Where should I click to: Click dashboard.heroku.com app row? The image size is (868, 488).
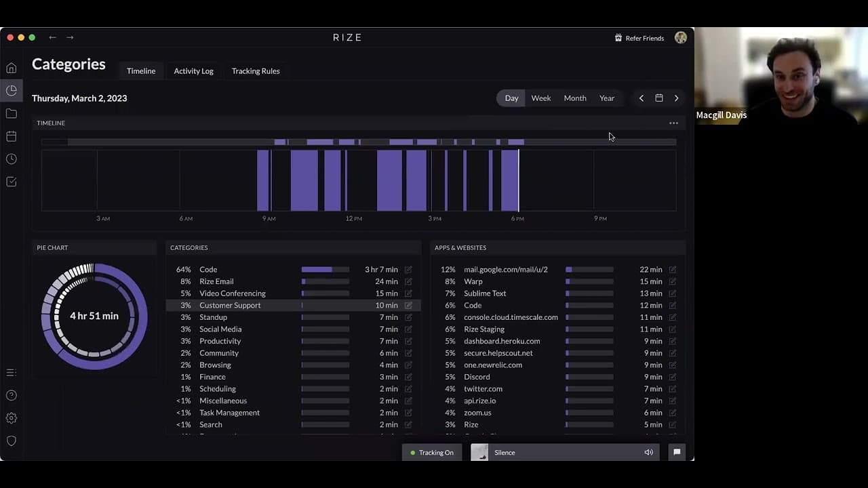(x=558, y=341)
